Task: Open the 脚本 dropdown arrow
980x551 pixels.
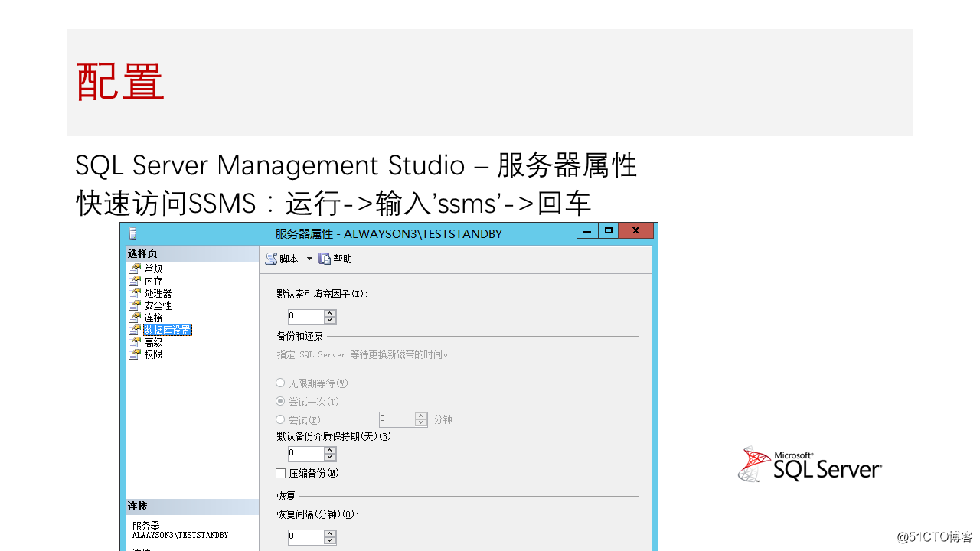Action: click(x=309, y=259)
